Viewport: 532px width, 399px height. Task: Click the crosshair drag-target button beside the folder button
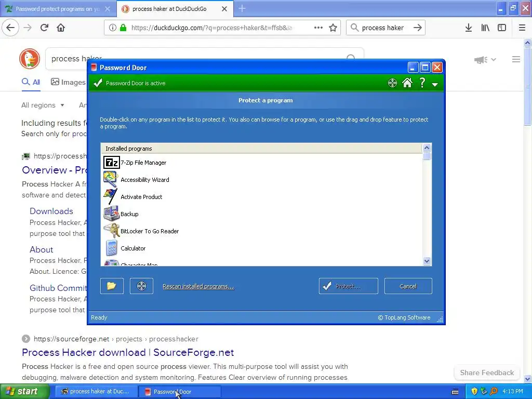tap(141, 286)
